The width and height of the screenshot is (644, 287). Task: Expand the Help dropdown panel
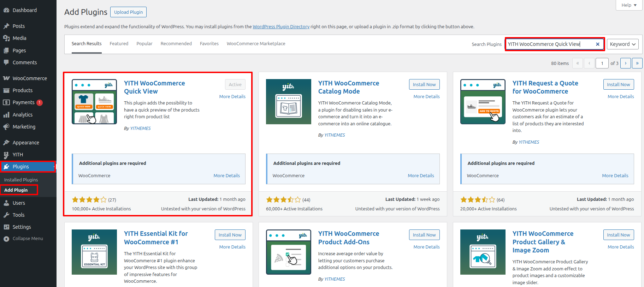click(629, 5)
